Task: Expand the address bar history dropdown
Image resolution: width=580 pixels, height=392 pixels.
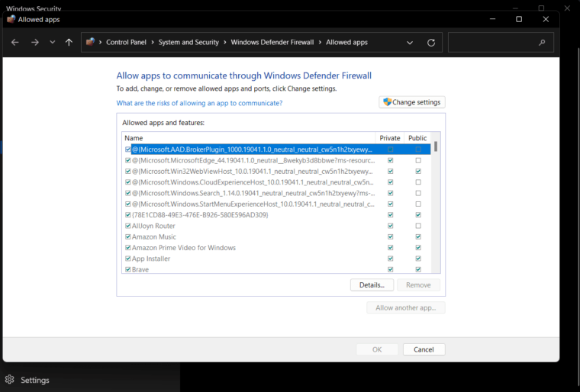Action: (x=410, y=43)
